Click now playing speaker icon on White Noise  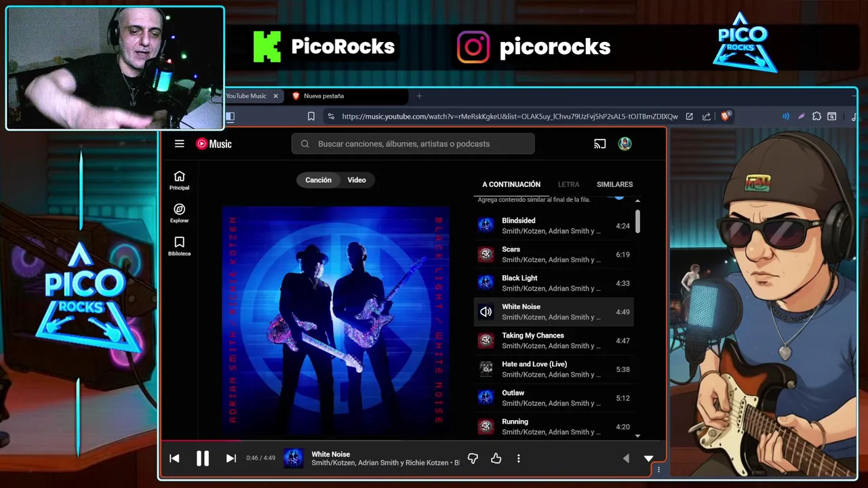(486, 312)
